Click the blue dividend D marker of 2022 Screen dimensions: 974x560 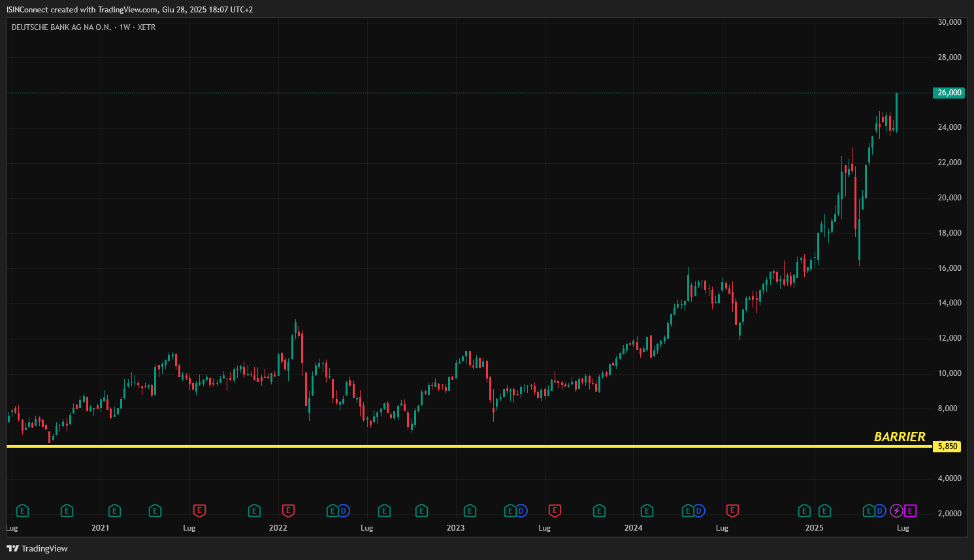click(344, 510)
